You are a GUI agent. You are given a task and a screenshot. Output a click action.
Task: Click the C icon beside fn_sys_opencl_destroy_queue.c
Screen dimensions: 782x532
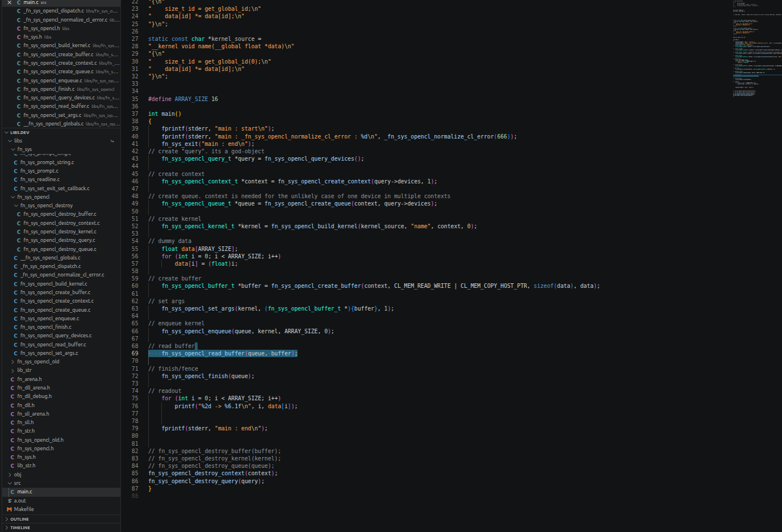pos(19,249)
